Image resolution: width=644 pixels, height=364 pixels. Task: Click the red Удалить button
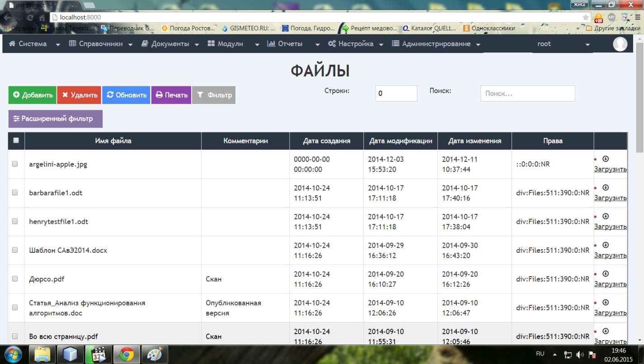click(x=79, y=95)
